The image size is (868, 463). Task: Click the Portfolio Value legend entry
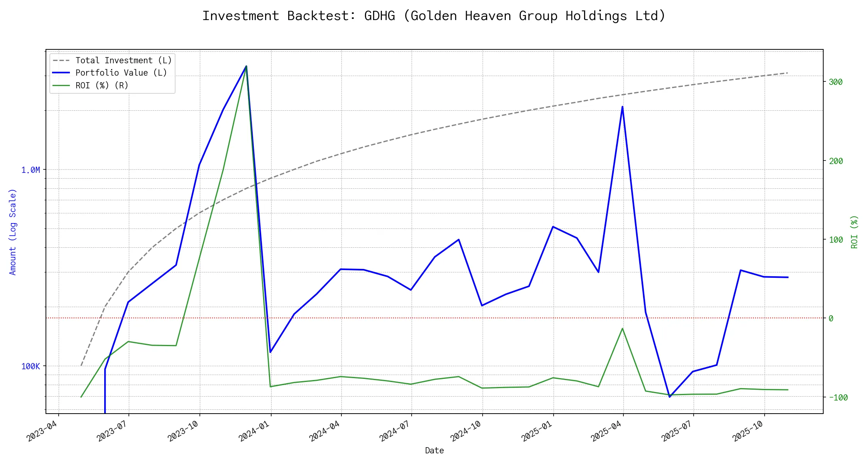[x=121, y=73]
